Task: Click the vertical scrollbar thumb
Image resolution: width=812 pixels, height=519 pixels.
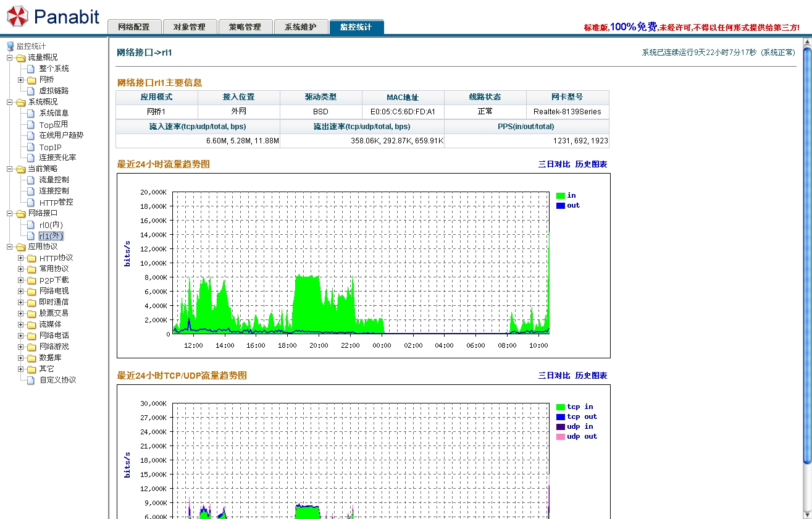Action: point(807,255)
